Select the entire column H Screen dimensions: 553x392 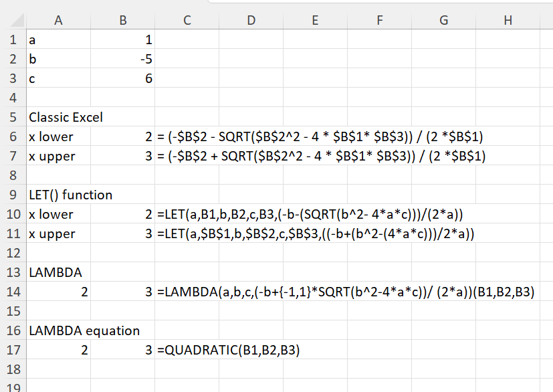[x=508, y=21]
